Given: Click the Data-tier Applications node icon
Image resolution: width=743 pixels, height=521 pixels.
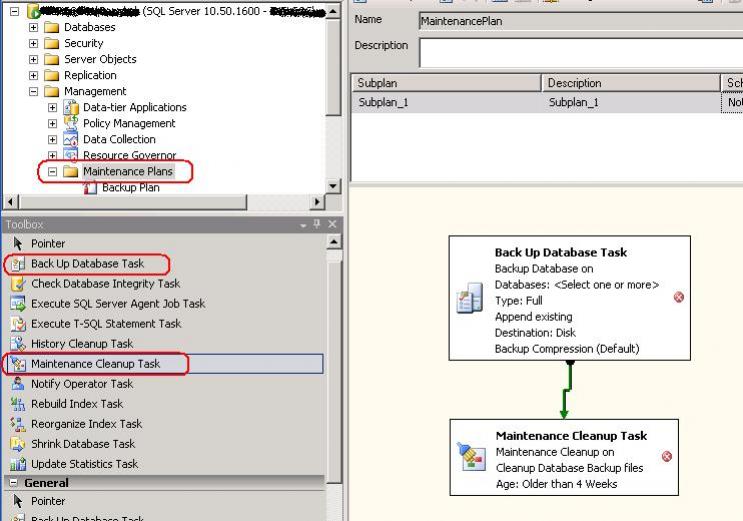Looking at the screenshot, I should click(x=71, y=108).
